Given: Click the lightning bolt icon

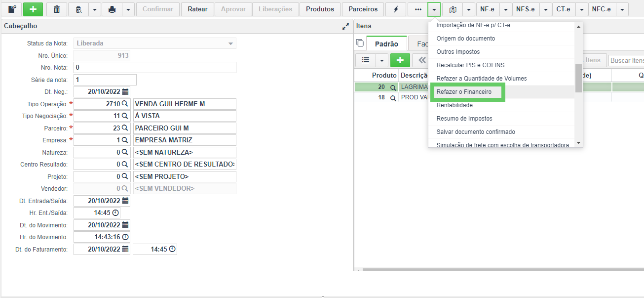Looking at the screenshot, I should click(x=396, y=9).
